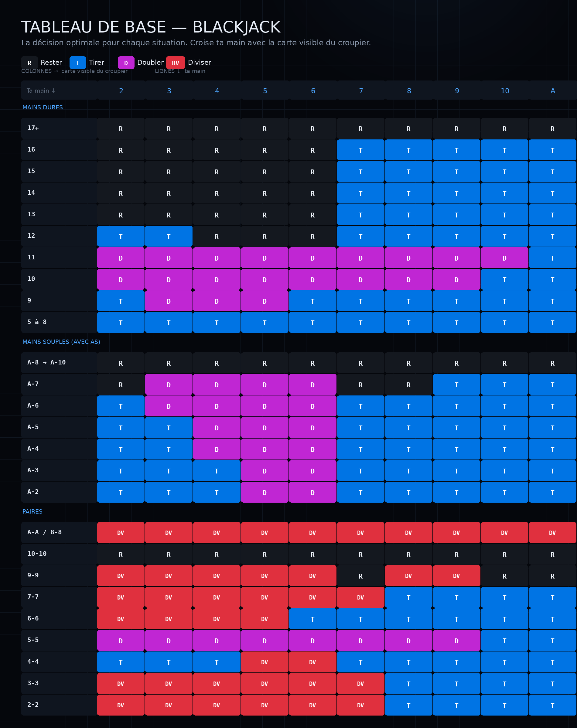Select the "A-7" row label
This screenshot has width=577, height=728.
point(59,384)
